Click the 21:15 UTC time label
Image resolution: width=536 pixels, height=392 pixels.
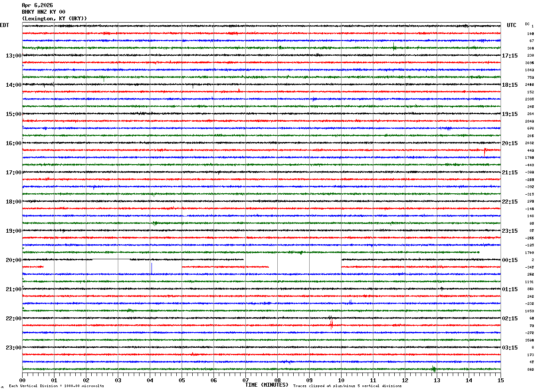tap(510, 173)
